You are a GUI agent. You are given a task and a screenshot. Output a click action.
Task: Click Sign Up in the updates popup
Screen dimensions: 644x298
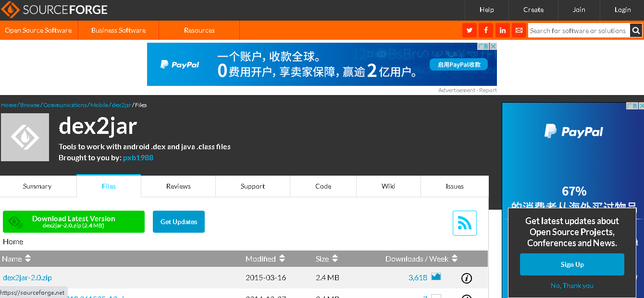coord(572,264)
